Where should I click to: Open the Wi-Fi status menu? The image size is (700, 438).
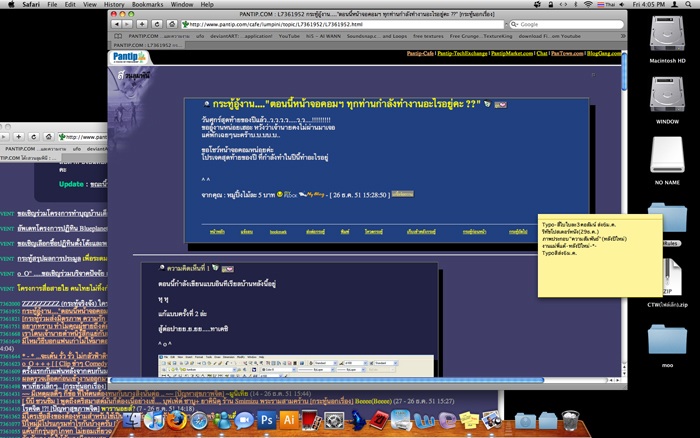pos(588,4)
